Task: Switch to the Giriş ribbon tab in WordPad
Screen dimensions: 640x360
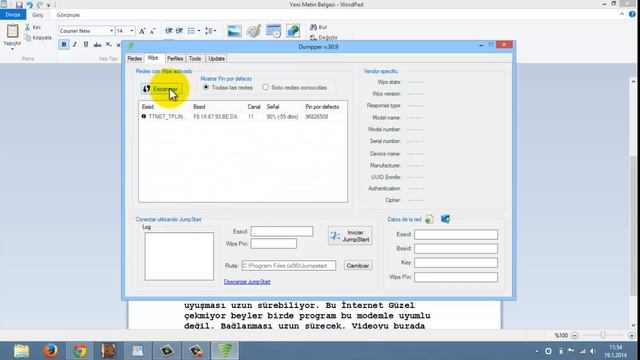Action: [38, 15]
